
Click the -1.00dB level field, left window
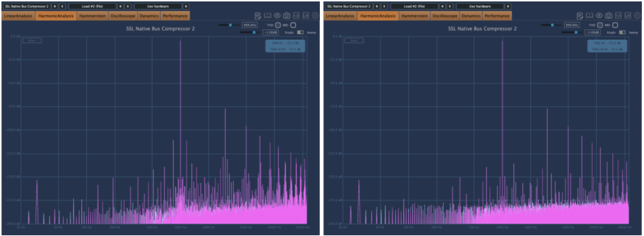pos(271,32)
